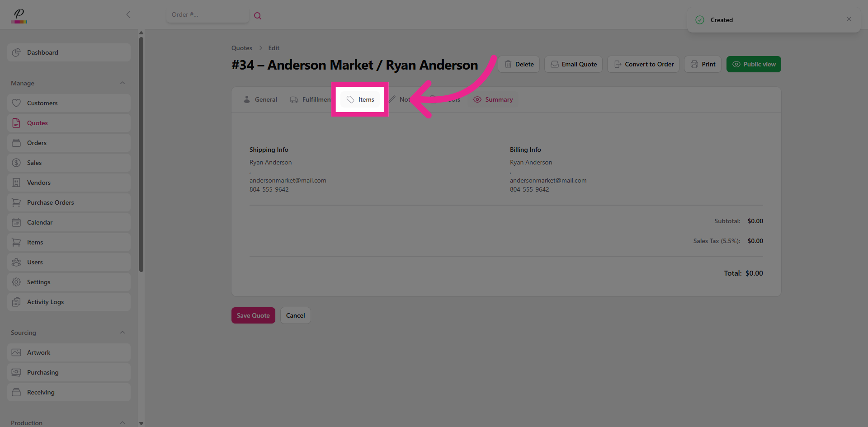Image resolution: width=868 pixels, height=427 pixels.
Task: Open Activity Logs in sidebar
Action: [45, 302]
